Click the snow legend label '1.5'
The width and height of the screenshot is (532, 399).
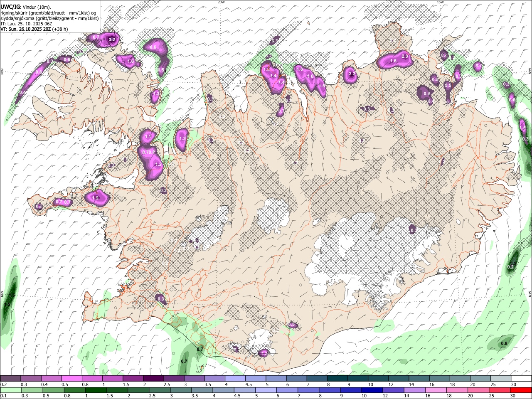pyautogui.click(x=126, y=384)
